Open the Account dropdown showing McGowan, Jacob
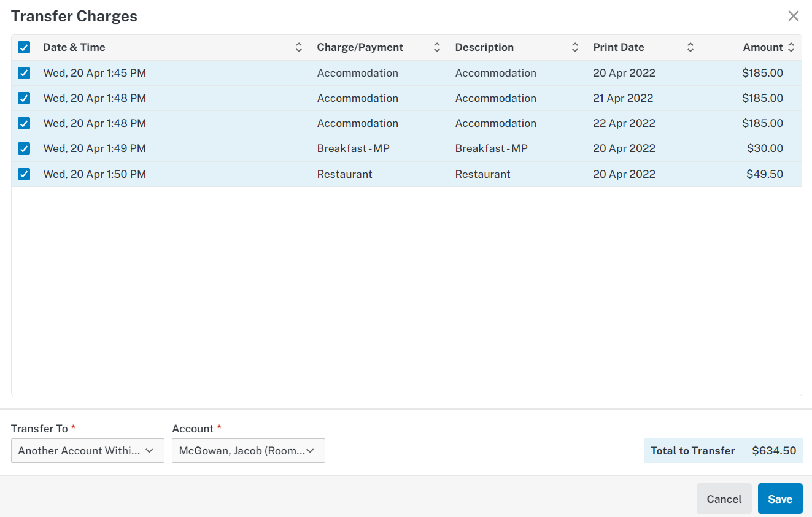The width and height of the screenshot is (812, 517). tap(249, 451)
